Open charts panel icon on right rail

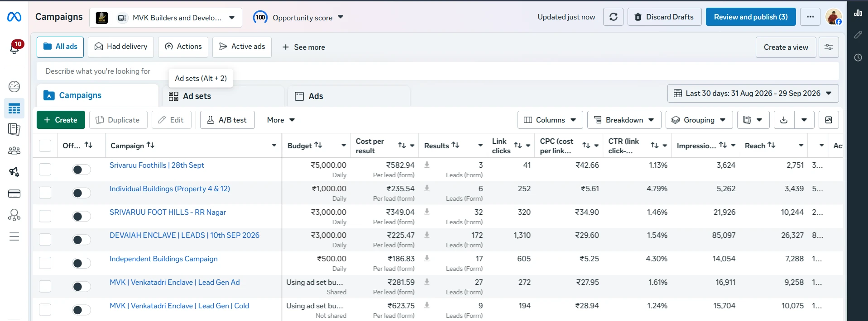tap(858, 13)
